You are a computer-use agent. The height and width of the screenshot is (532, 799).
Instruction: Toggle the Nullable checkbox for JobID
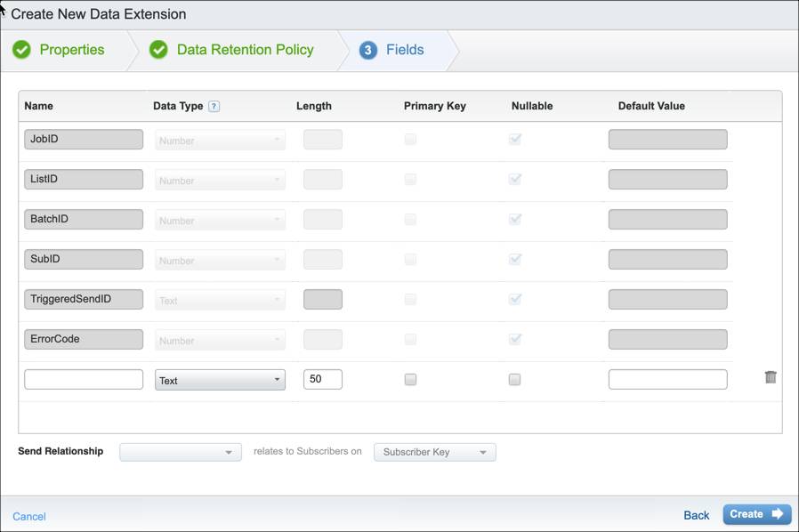coord(514,139)
